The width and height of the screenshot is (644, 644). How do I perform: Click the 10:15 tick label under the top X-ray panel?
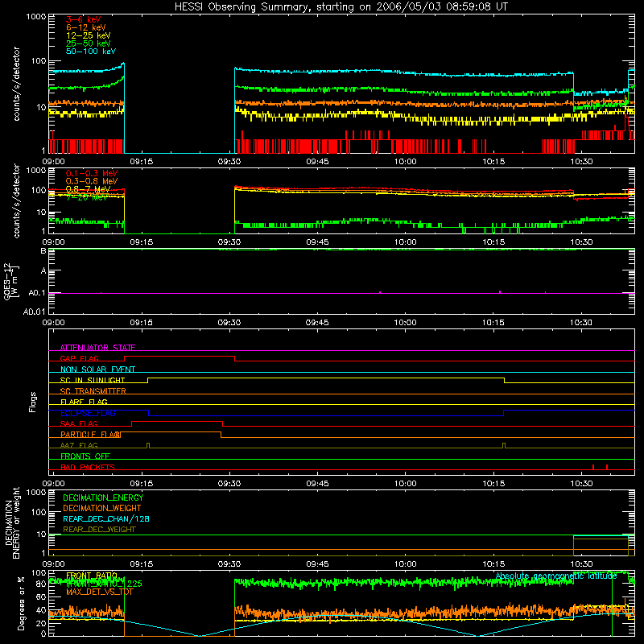click(493, 162)
